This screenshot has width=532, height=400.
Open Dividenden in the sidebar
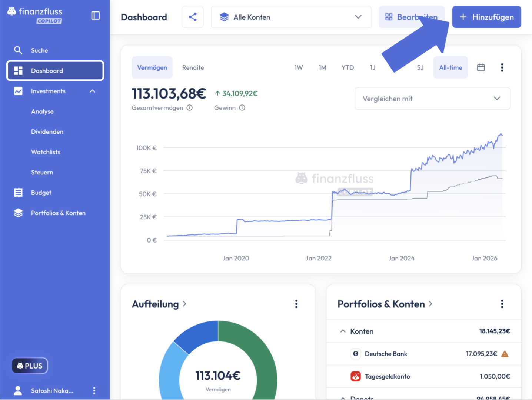point(47,132)
